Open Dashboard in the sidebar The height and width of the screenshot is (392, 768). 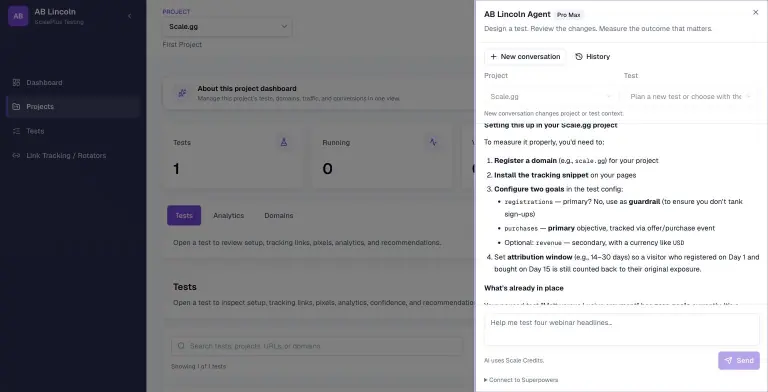click(x=73, y=82)
